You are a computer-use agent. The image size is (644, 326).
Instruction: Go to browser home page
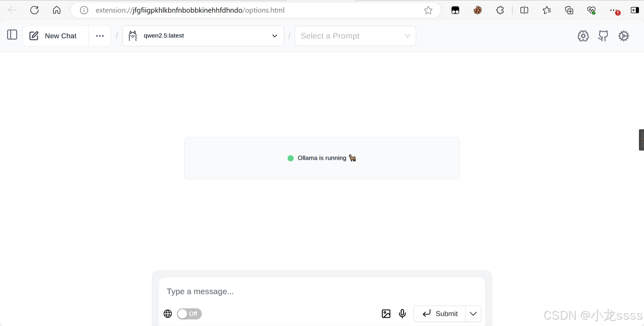tap(57, 10)
